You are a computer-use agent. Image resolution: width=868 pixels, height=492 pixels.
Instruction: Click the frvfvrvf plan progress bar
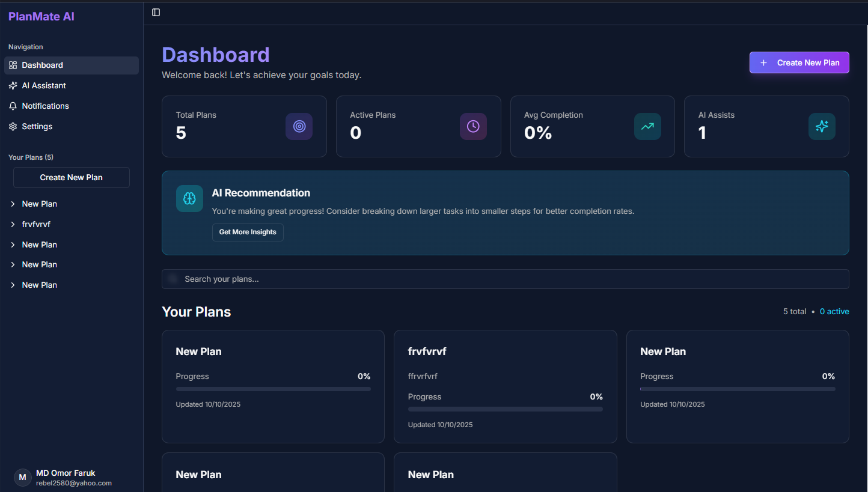point(505,409)
